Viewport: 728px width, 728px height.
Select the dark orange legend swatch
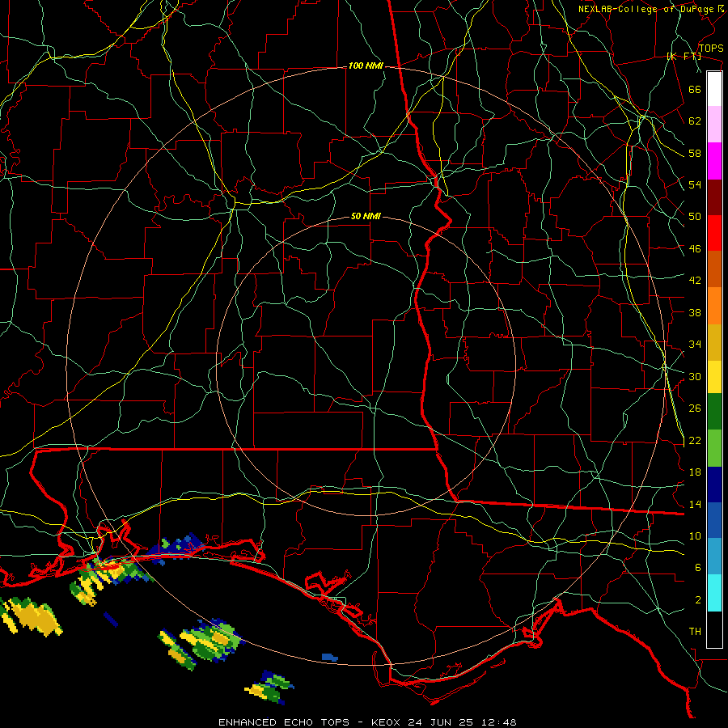[714, 269]
